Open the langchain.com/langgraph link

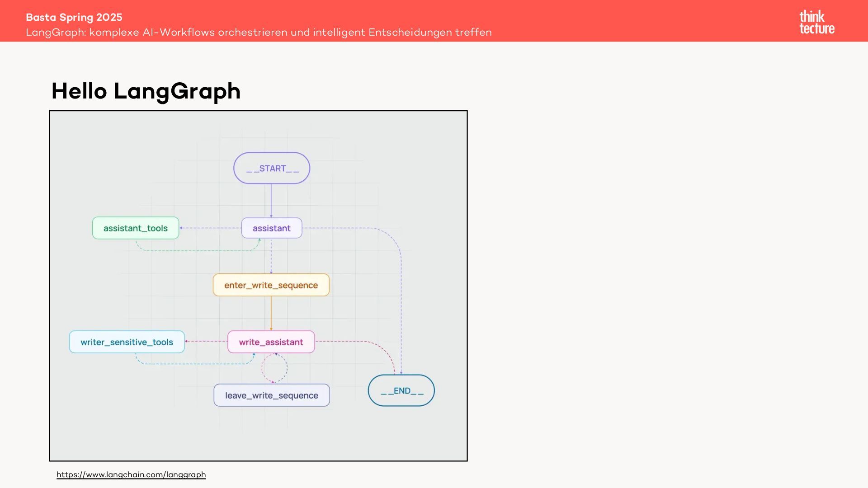pyautogui.click(x=131, y=474)
